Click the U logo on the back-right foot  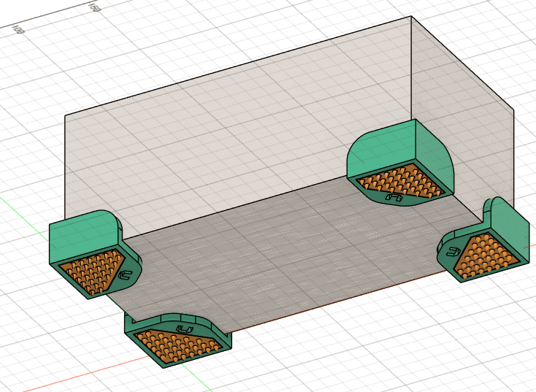tap(394, 196)
